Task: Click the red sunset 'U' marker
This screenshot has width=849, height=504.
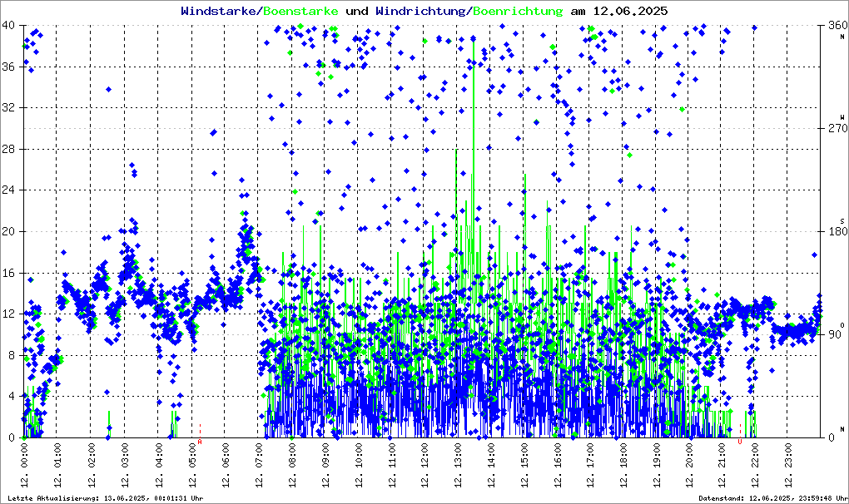Action: 740,442
